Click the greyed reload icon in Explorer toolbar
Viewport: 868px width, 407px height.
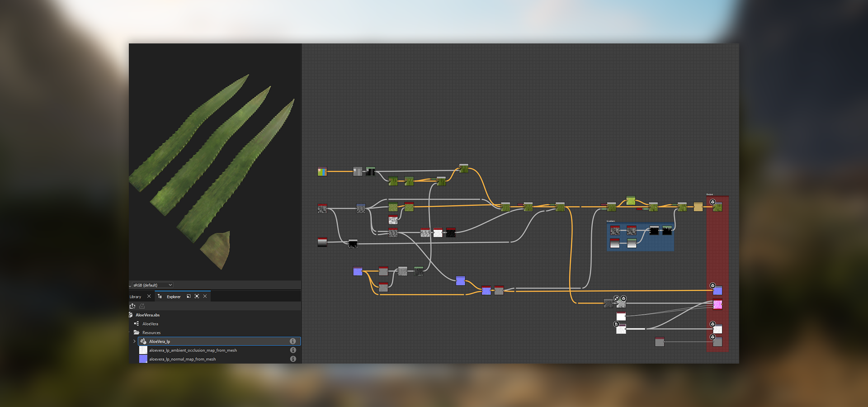[142, 306]
